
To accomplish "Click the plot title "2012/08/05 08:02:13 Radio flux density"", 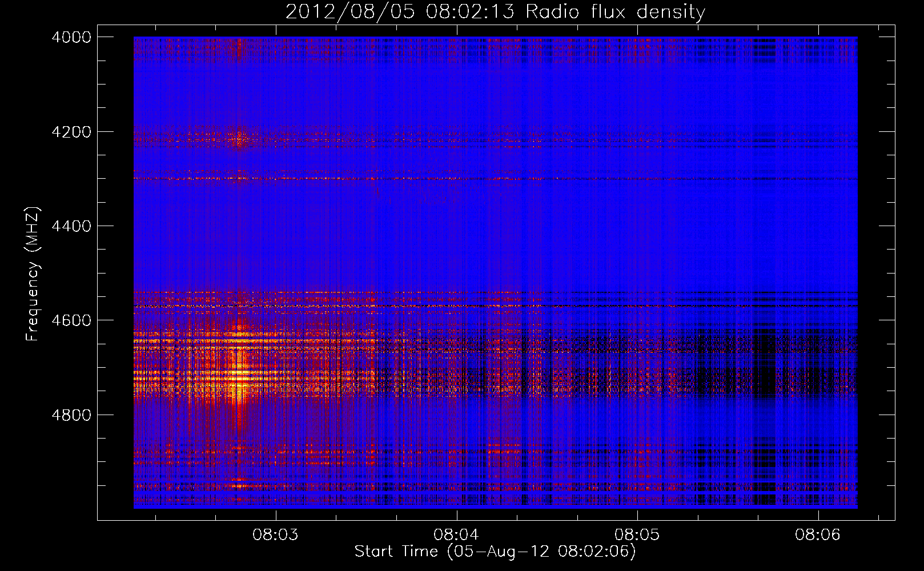I will coord(495,11).
